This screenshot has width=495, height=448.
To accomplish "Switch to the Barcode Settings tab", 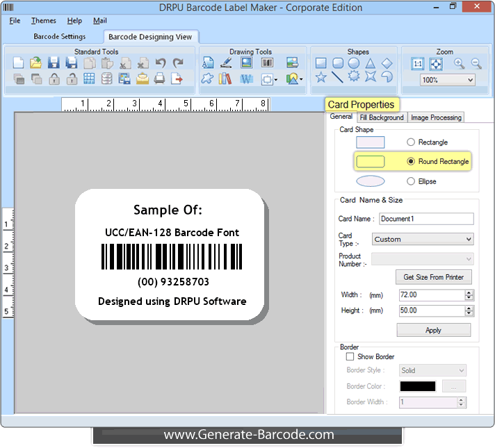I will [x=60, y=37].
